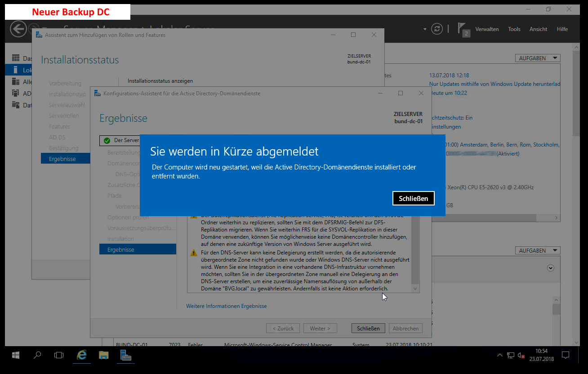Select Features step in the roles wizard

pyautogui.click(x=59, y=126)
